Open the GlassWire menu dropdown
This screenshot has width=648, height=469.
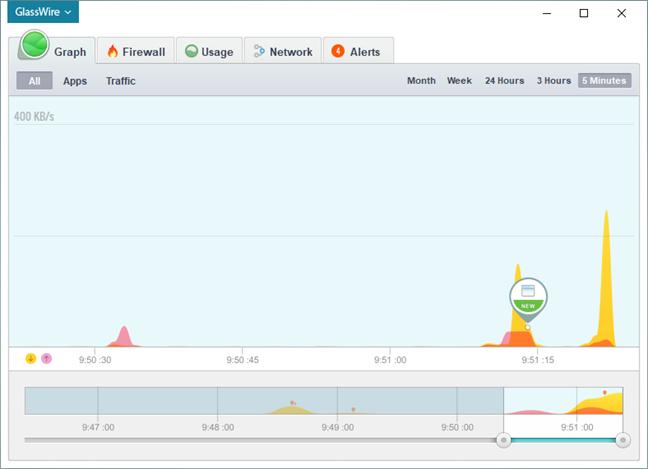(x=43, y=12)
